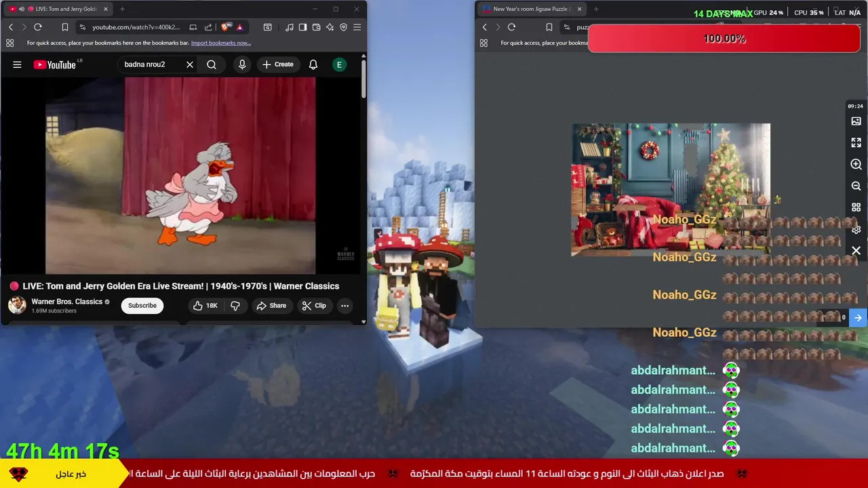This screenshot has height=488, width=868.
Task: Zoom out on the jigsaw puzzle
Action: coord(856,186)
